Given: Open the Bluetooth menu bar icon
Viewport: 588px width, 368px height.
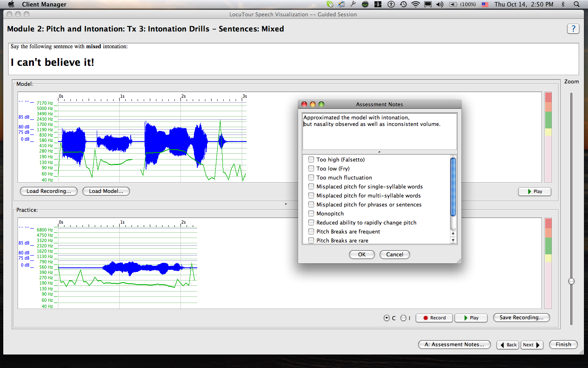Looking at the screenshot, I should (x=563, y=4).
